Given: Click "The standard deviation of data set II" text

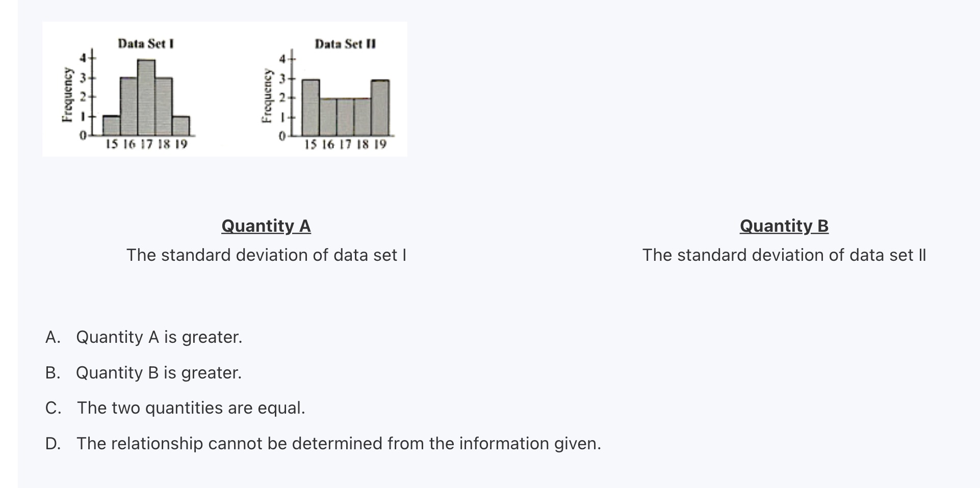Looking at the screenshot, I should click(x=784, y=255).
